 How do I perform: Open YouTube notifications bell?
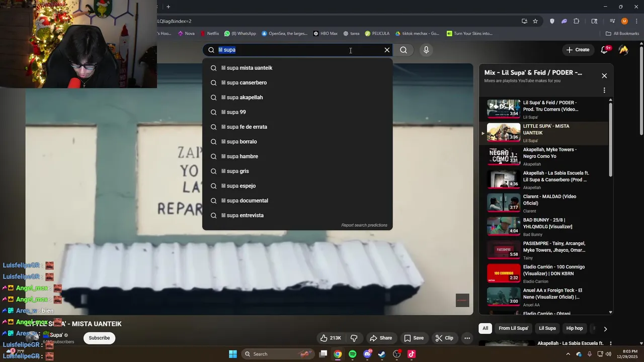click(605, 50)
